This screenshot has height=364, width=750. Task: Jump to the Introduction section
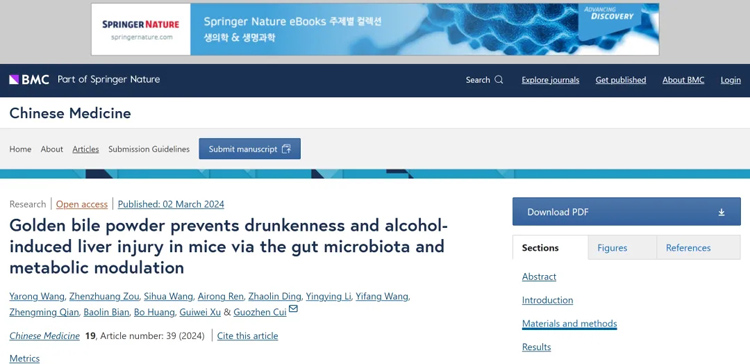[x=547, y=300]
